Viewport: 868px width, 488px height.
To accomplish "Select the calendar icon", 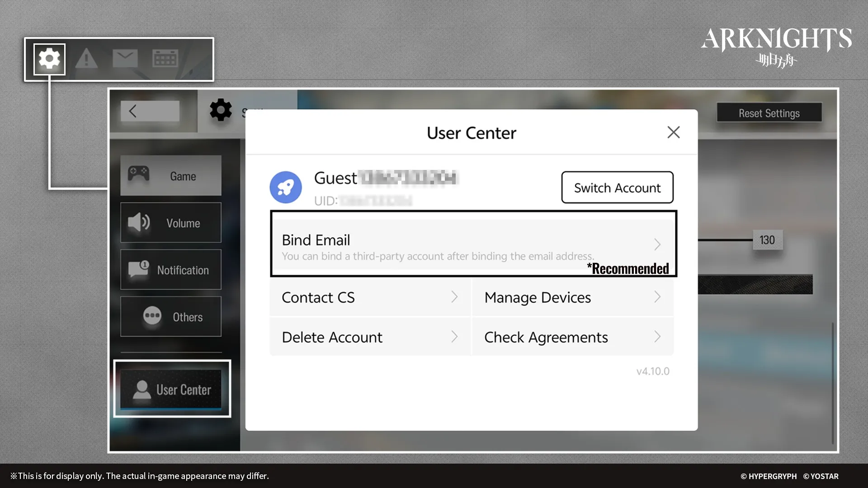I will 165,58.
